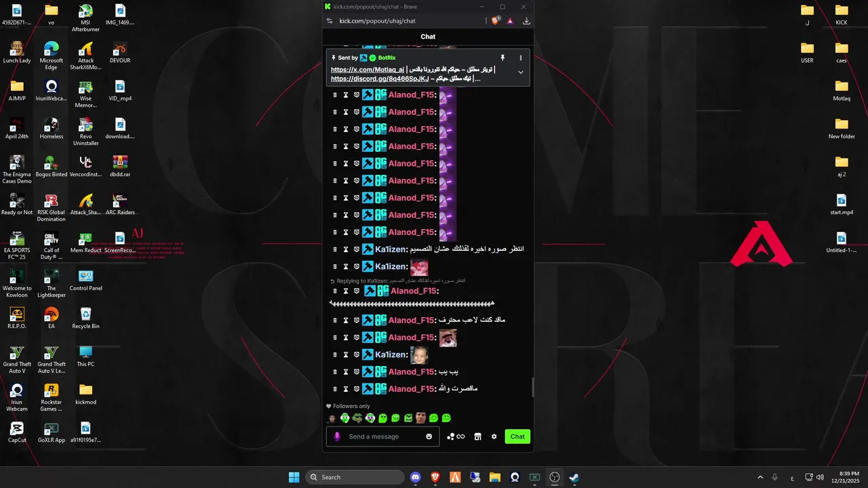The width and height of the screenshot is (868, 488).
Task: Open the emote picker in message box
Action: point(429,436)
